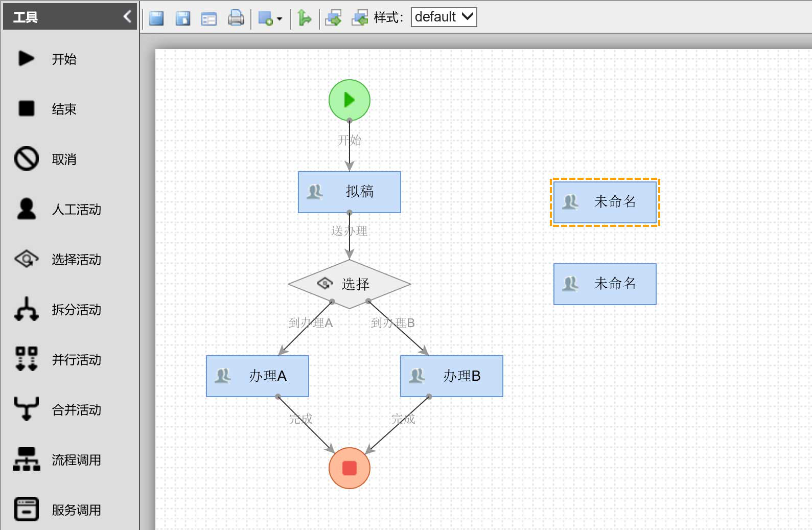Click the export icon with right green arrow
Screen dimensions: 812x530
333,18
